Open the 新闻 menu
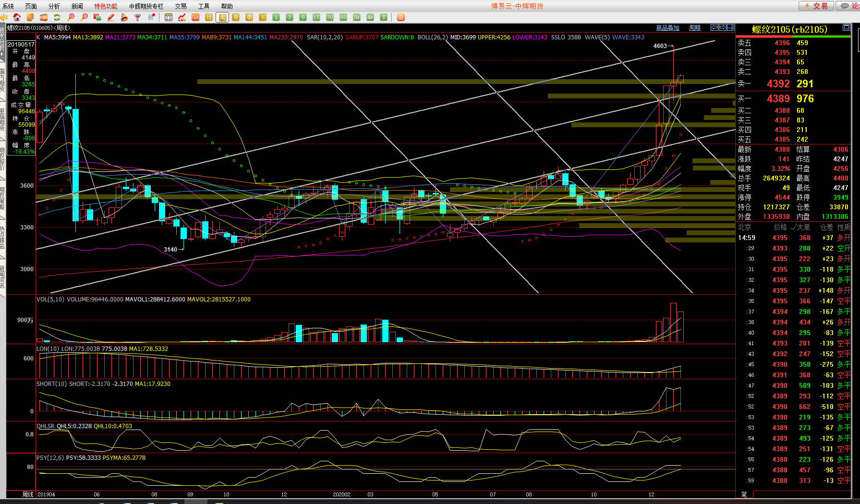This screenshot has height=504, width=860. 77,6
